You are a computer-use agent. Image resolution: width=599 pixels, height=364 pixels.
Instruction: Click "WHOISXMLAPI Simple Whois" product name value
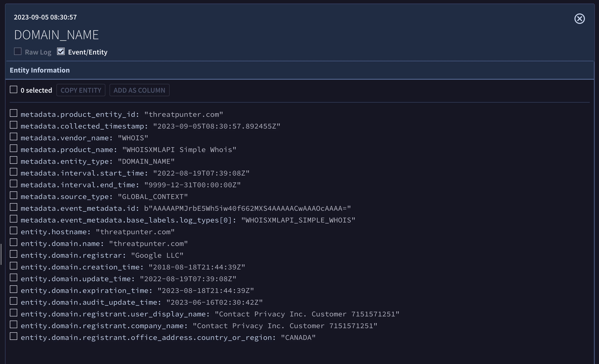point(179,150)
